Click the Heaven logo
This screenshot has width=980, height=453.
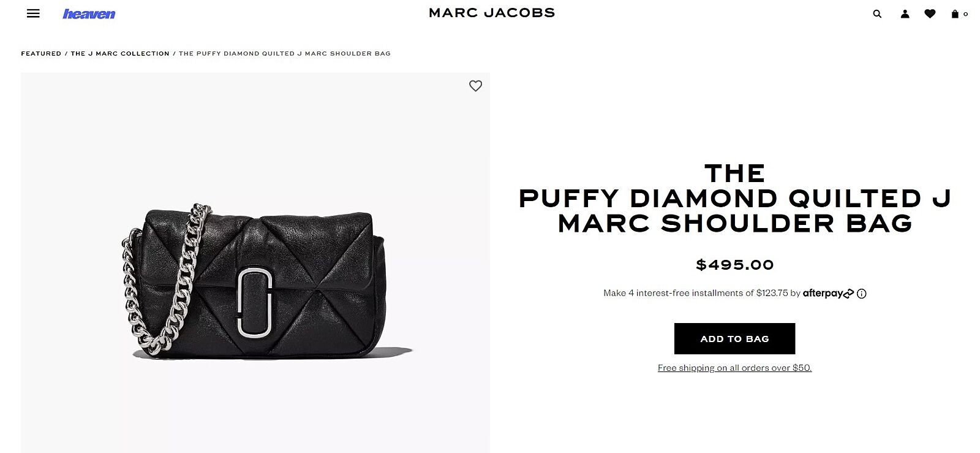click(89, 14)
